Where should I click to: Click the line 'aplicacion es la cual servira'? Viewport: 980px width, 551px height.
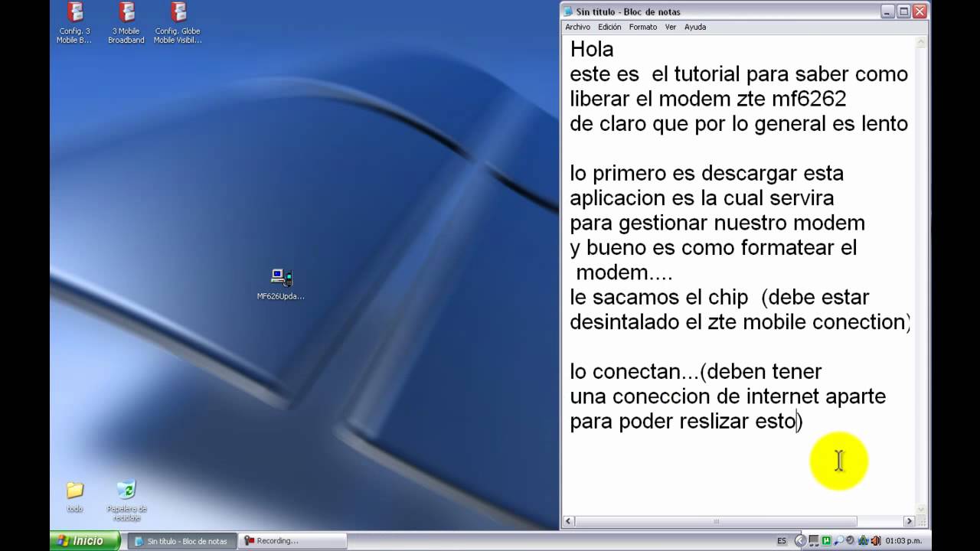(702, 198)
